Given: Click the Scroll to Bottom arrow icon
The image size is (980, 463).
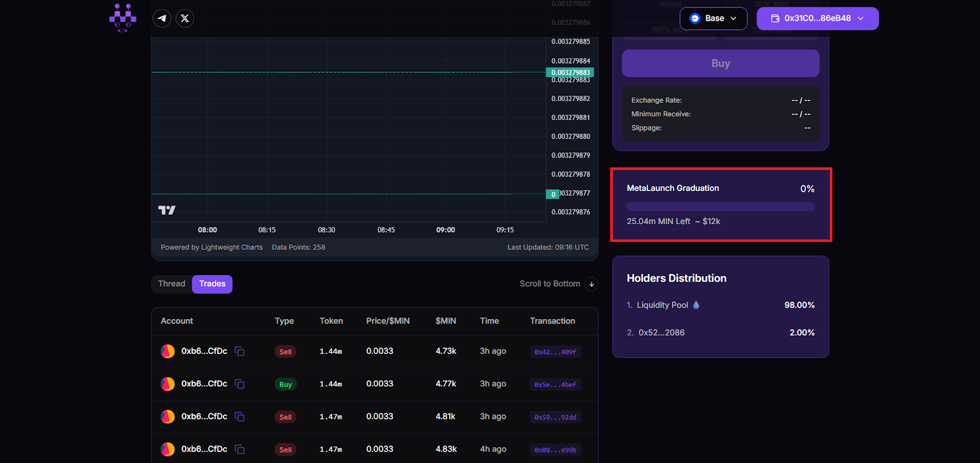Looking at the screenshot, I should coord(592,284).
